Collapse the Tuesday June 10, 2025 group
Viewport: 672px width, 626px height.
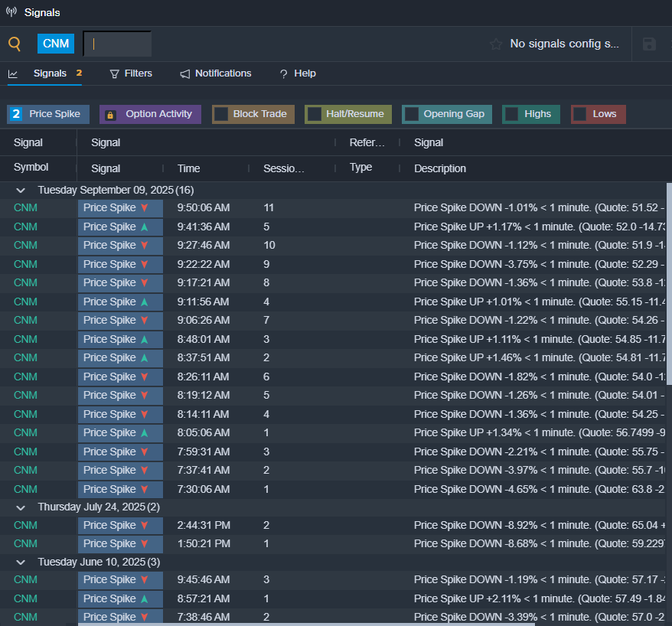21,562
